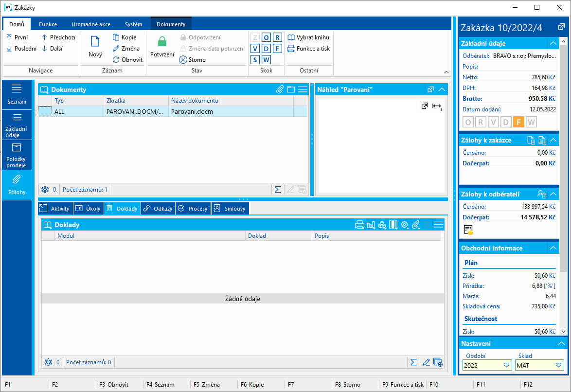Image resolution: width=571 pixels, height=392 pixels.
Task: Open Odkazy tab
Action: coord(158,208)
